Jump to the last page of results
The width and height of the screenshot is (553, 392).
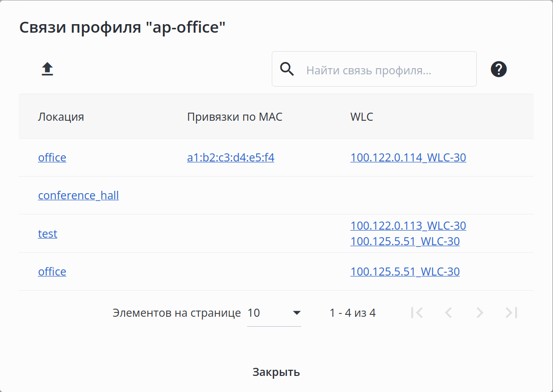(511, 312)
